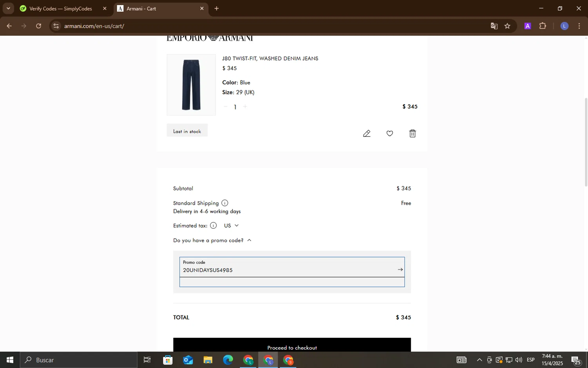The width and height of the screenshot is (588, 368).
Task: Click the Emporio Armani logo
Action: click(210, 38)
